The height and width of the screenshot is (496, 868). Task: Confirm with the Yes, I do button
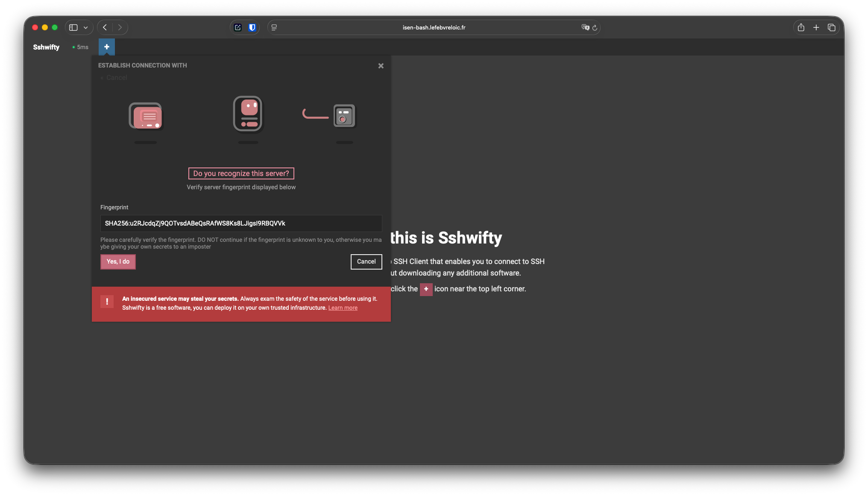coord(118,261)
